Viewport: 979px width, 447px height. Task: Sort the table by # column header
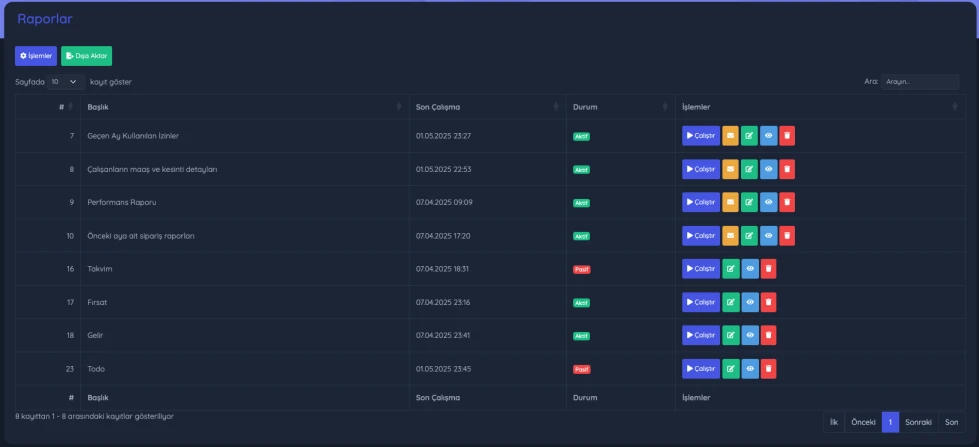[48, 107]
